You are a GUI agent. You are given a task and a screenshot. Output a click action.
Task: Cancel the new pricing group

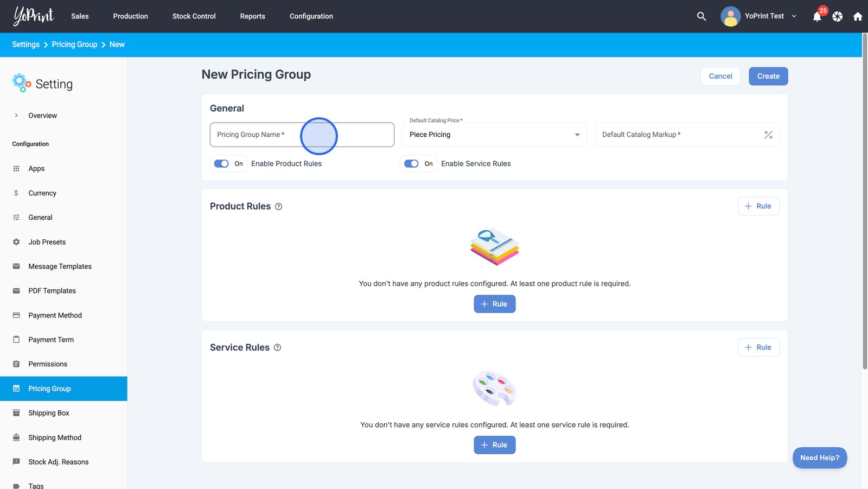720,76
